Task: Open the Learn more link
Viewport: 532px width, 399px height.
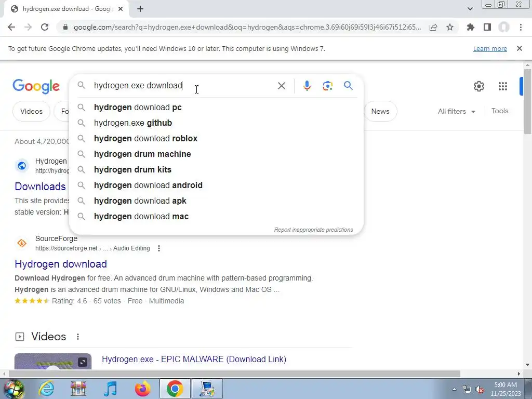Action: [x=490, y=48]
